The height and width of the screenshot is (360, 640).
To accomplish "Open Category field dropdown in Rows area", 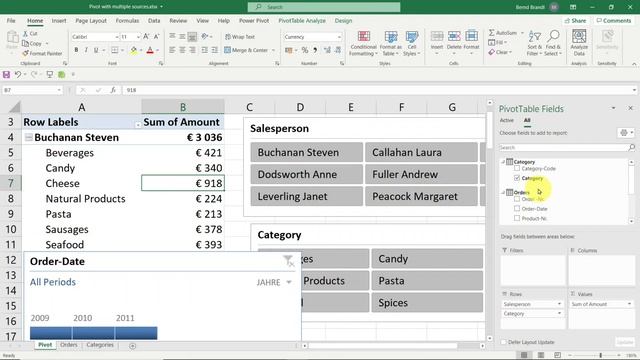I will point(559,313).
